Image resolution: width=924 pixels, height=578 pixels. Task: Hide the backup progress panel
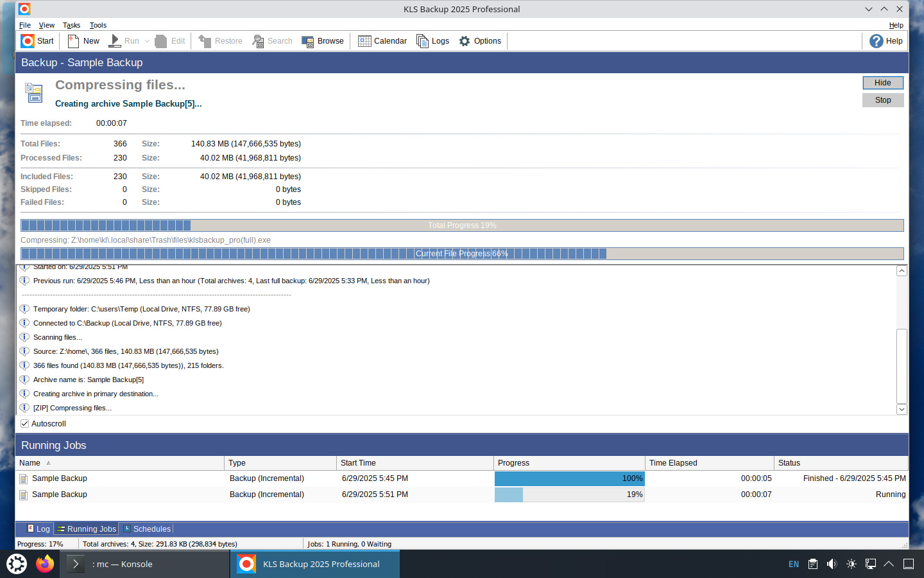pos(883,83)
